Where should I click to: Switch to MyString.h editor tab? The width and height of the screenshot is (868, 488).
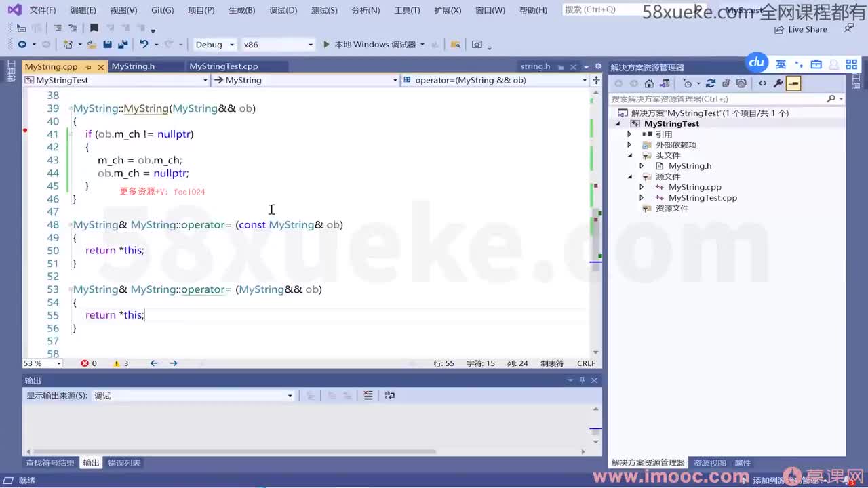134,66
